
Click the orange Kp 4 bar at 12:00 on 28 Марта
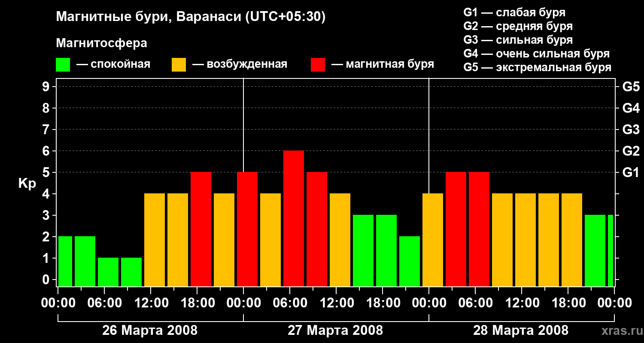[526, 240]
